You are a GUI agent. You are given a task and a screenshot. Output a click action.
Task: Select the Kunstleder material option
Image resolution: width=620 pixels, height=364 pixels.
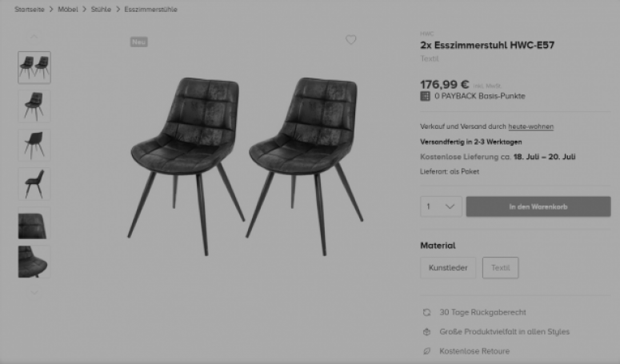448,268
